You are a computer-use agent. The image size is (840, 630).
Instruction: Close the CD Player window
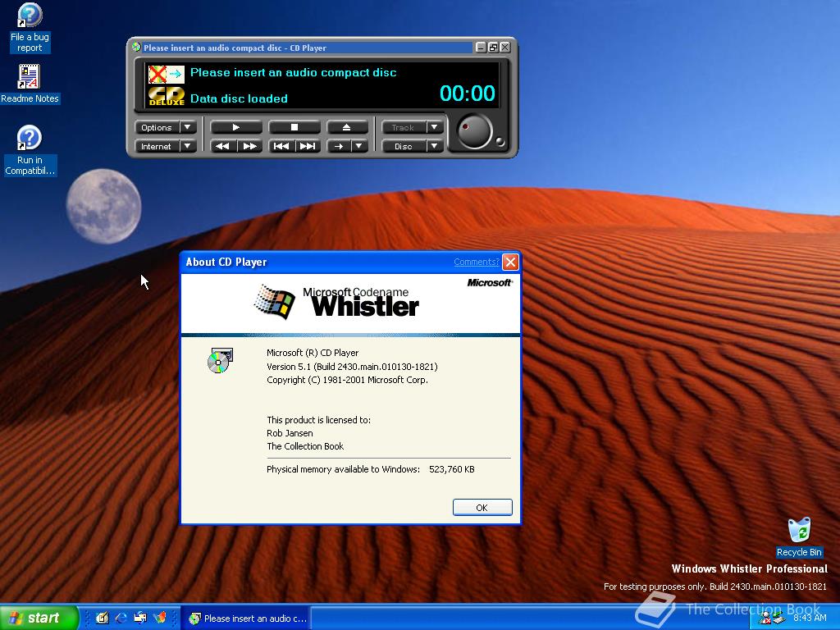(x=505, y=48)
